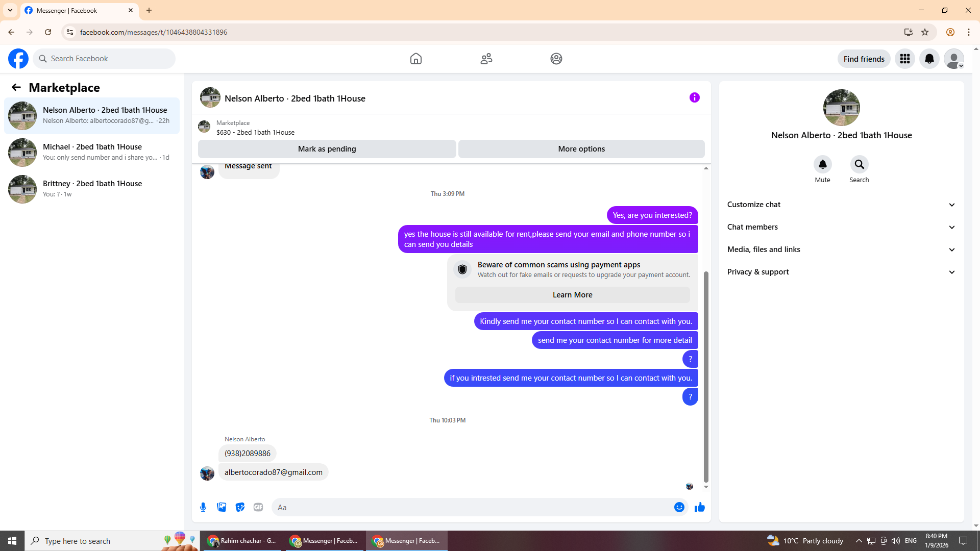This screenshot has width=980, height=551.
Task: Open Facebook notifications bell
Action: point(929,59)
